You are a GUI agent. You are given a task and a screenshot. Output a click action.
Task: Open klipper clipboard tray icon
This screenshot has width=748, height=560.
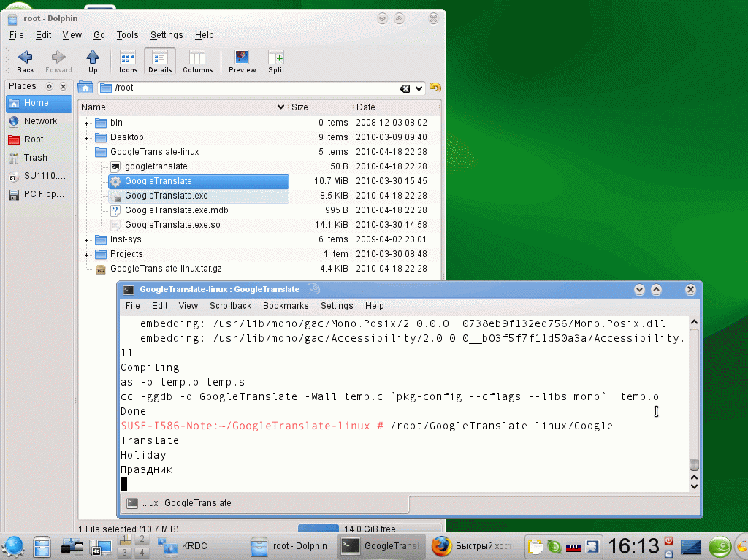click(535, 547)
